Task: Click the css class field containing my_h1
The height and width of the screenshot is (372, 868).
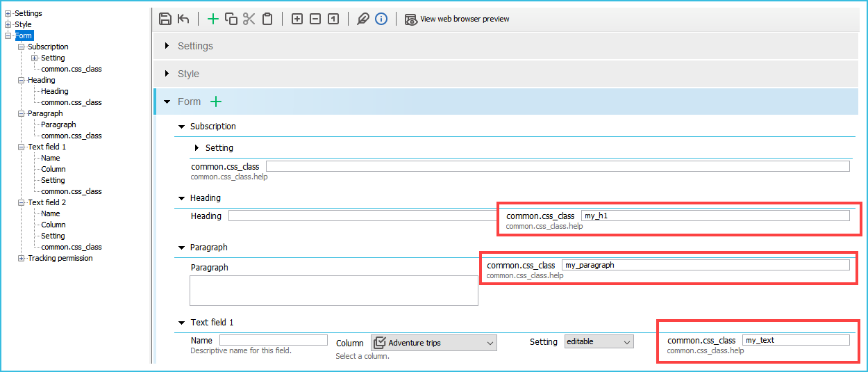Action: tap(715, 216)
